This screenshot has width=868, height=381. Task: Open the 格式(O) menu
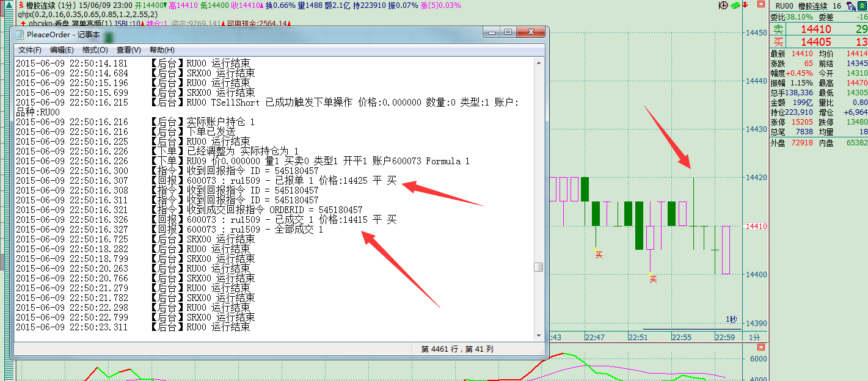(95, 50)
